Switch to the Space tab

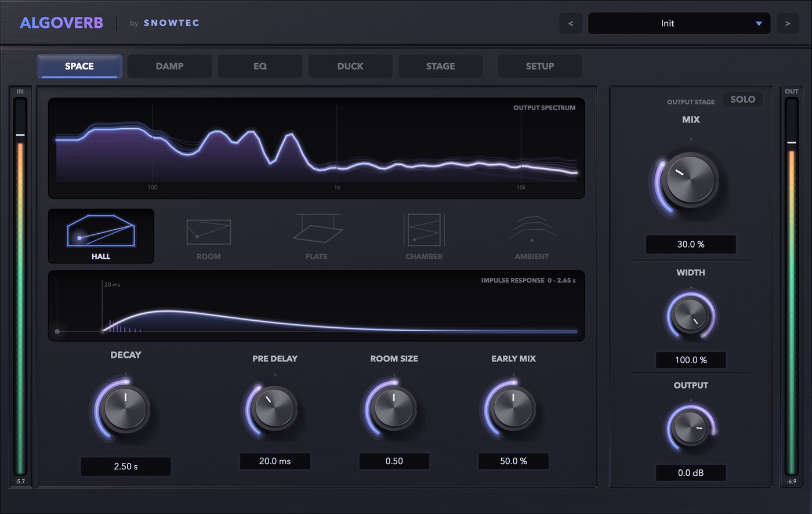pos(79,66)
